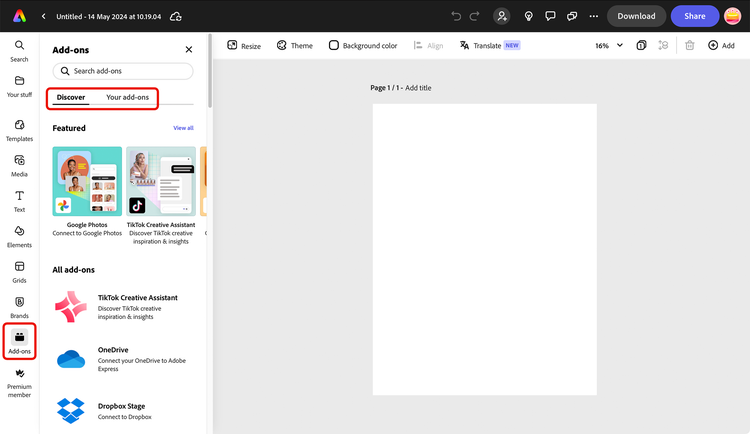Viewport: 750px width, 434px height.
Task: Open the Adobe Express home logo
Action: pos(19,16)
